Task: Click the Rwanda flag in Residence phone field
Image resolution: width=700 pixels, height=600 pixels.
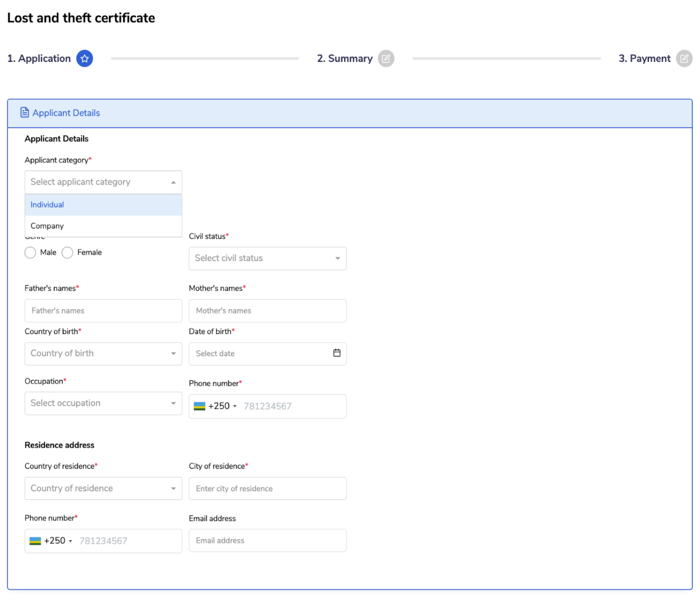Action: [x=35, y=540]
